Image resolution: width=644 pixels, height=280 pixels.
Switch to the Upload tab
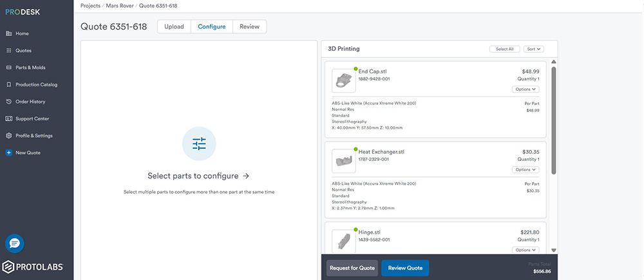174,27
